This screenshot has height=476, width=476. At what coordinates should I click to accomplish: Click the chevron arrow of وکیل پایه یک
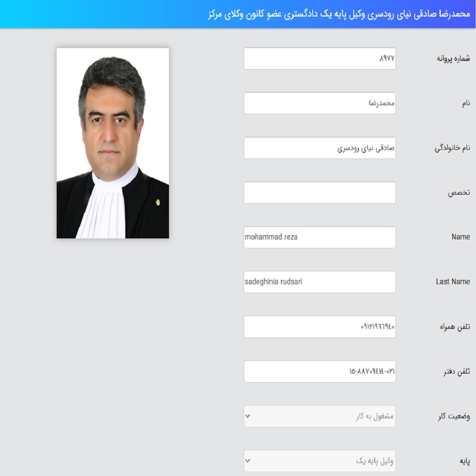pyautogui.click(x=248, y=461)
